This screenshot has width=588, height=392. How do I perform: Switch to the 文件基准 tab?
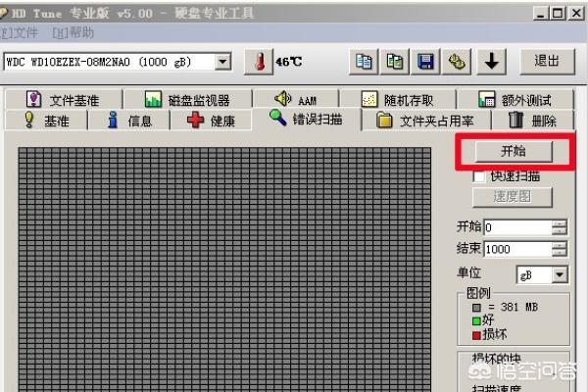64,100
